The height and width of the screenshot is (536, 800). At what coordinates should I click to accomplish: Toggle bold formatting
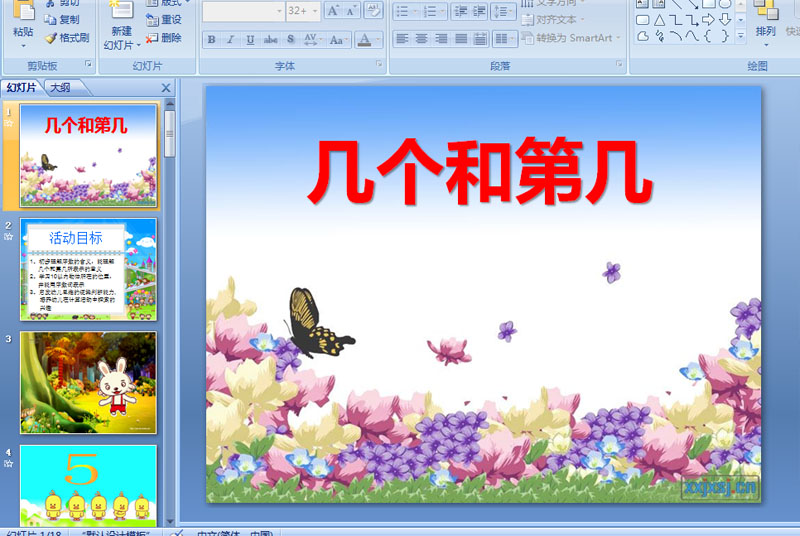click(211, 39)
